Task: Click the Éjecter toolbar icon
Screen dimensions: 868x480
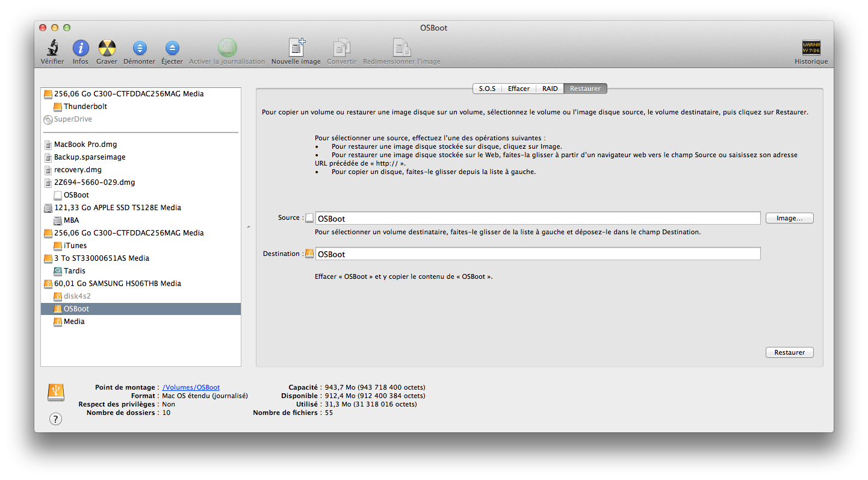Action: point(172,48)
